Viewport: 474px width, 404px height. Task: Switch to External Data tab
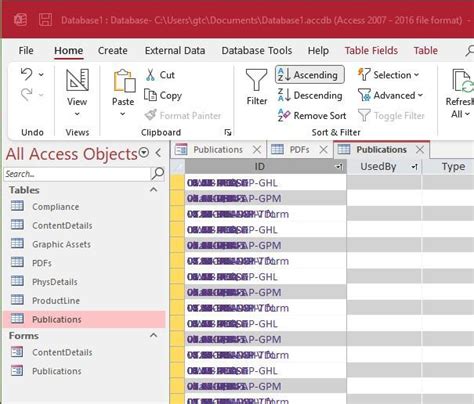pos(175,51)
